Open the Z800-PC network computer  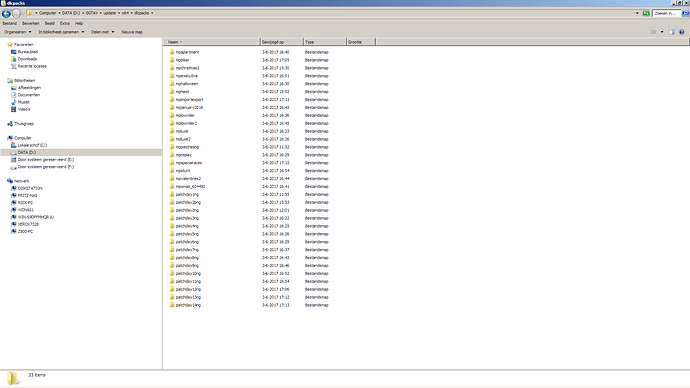pos(25,231)
